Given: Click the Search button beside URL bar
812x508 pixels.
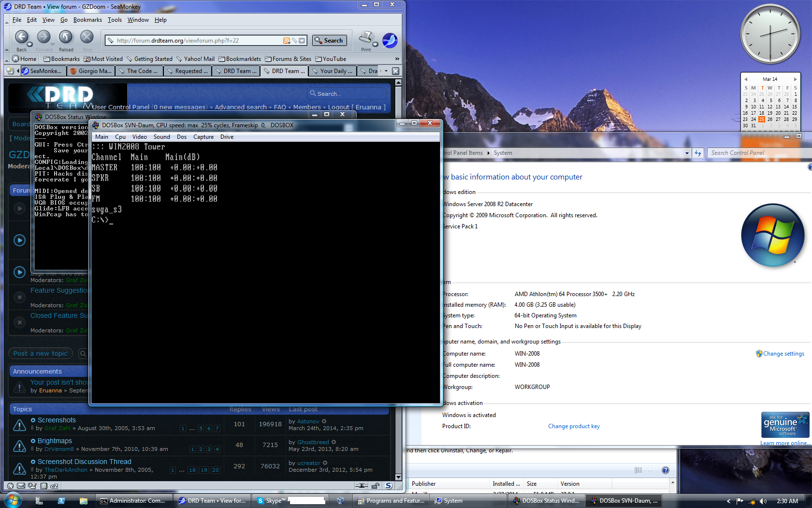Looking at the screenshot, I should pos(329,41).
